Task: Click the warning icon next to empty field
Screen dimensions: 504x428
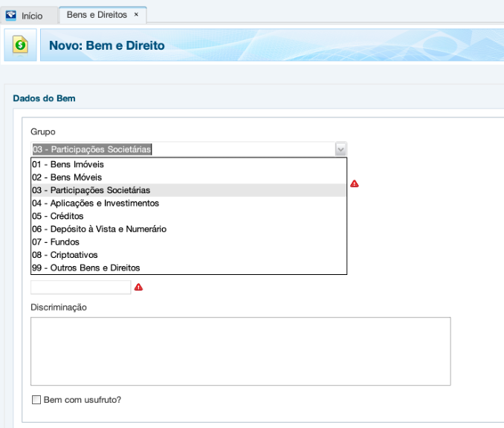Action: [x=138, y=287]
